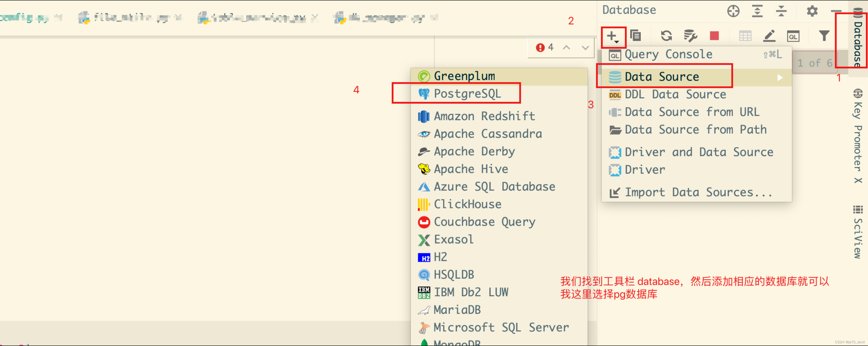Expand all with the expand icon
This screenshot has height=346, width=868.
tap(757, 11)
